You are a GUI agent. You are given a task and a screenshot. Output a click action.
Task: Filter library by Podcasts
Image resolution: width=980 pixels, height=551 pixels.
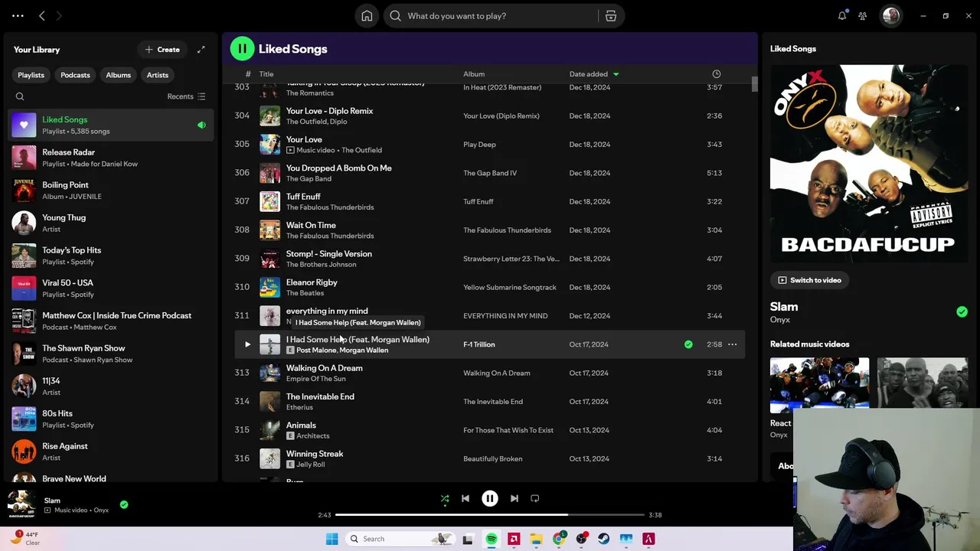click(75, 75)
